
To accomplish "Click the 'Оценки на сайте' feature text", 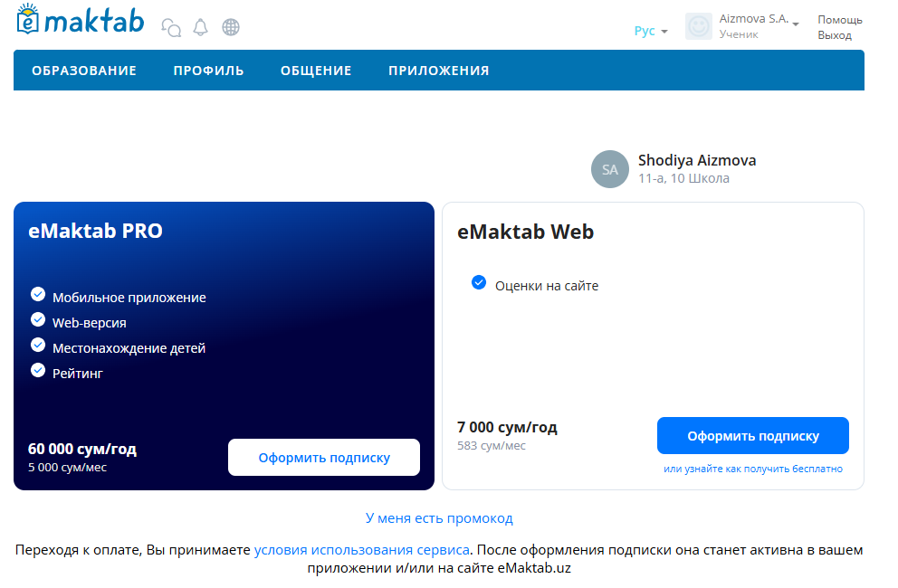I will tap(547, 286).
